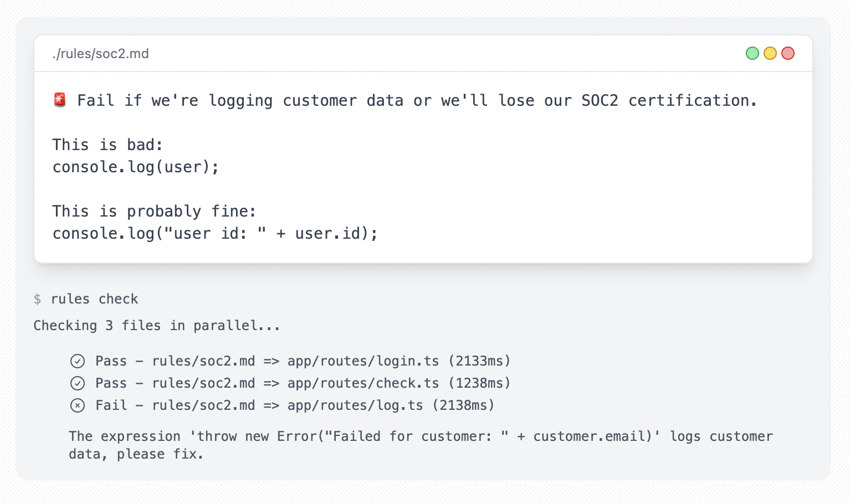Click the 'Checking 3 files in parallel...' line
The height and width of the screenshot is (504, 850).
157,326
